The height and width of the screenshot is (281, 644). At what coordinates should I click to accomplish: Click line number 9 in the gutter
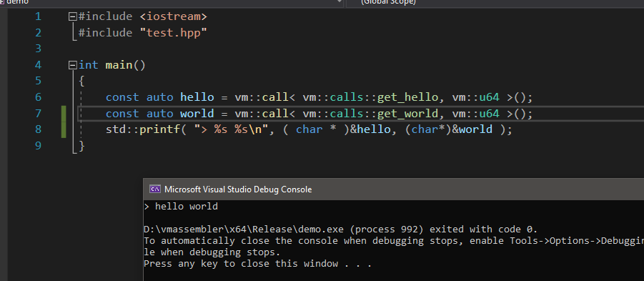38,145
